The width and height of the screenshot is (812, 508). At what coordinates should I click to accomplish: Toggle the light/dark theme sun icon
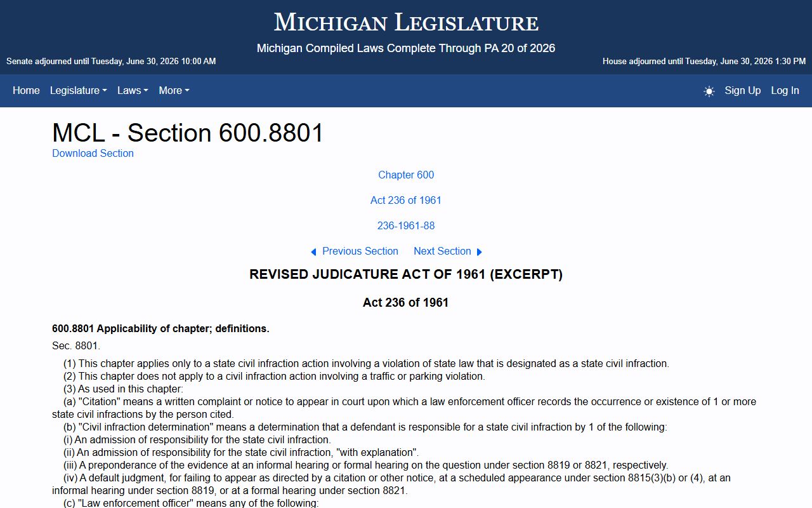(709, 91)
